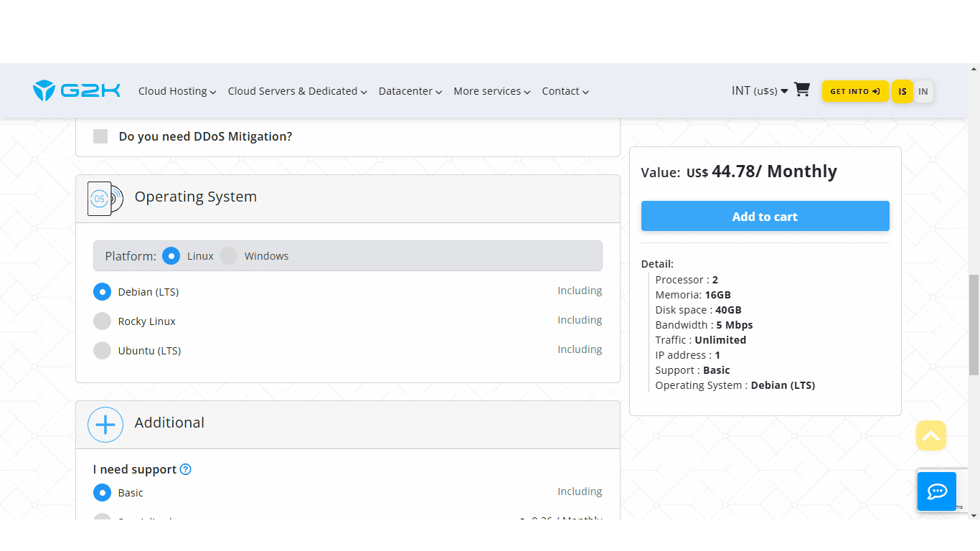Open the shopping cart icon
The height and width of the screenshot is (551, 980).
802,90
